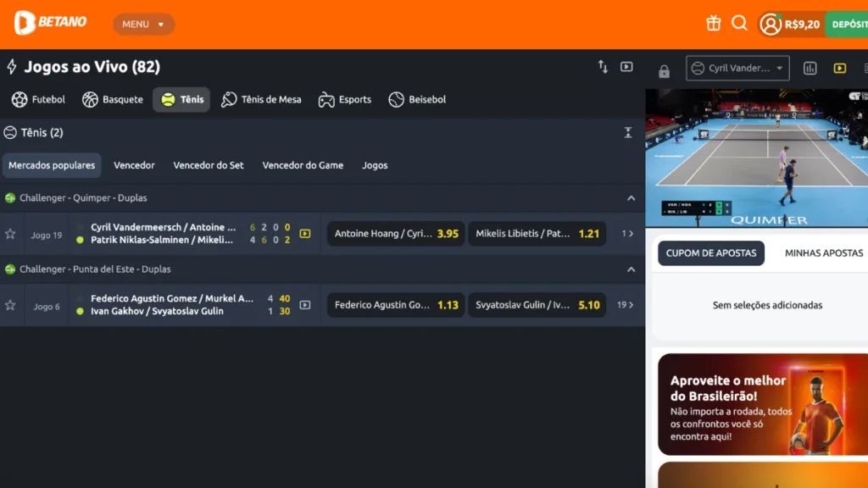Image resolution: width=868 pixels, height=488 pixels.
Task: Click the R$9,20 balance
Action: 802,25
